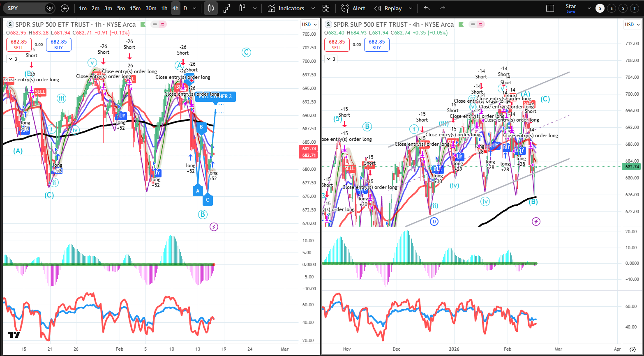Undo the last chart action
Screen dimensions: 644x356
click(x=427, y=8)
